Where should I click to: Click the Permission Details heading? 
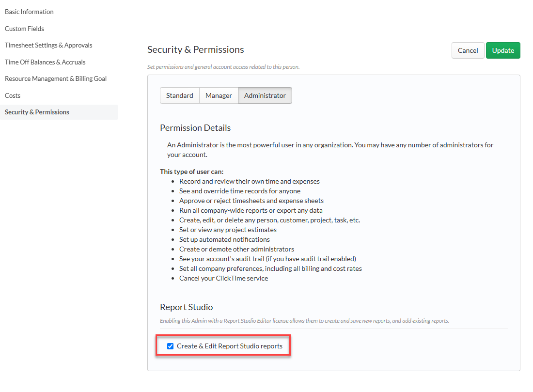(x=195, y=128)
